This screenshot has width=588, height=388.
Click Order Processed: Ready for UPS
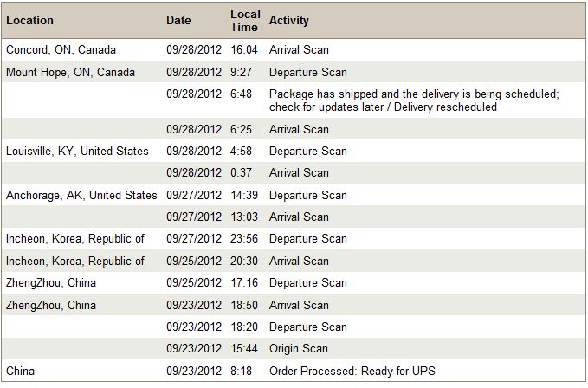click(x=352, y=372)
